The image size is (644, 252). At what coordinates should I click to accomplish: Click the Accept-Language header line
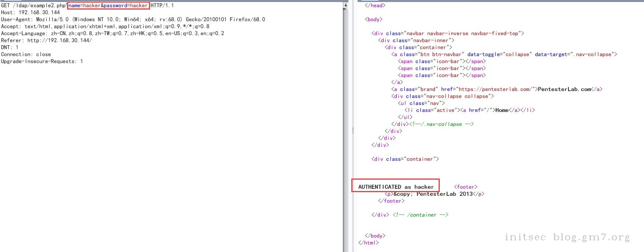tap(113, 33)
